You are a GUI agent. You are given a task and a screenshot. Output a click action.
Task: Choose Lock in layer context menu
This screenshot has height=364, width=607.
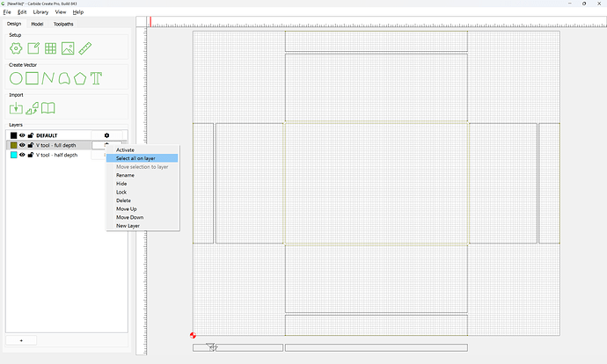[x=142, y=193]
